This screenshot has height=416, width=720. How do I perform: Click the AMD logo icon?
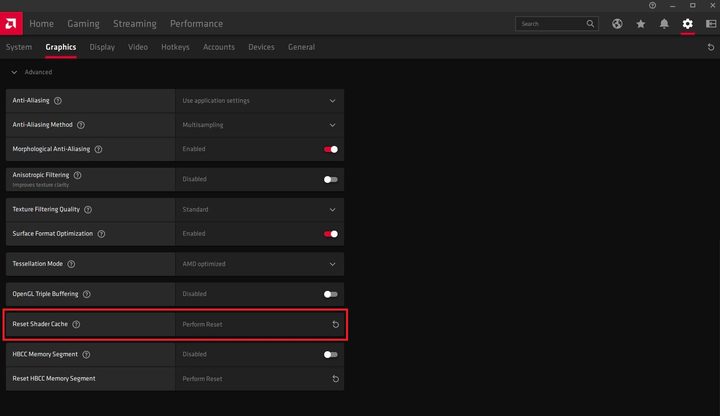11,23
